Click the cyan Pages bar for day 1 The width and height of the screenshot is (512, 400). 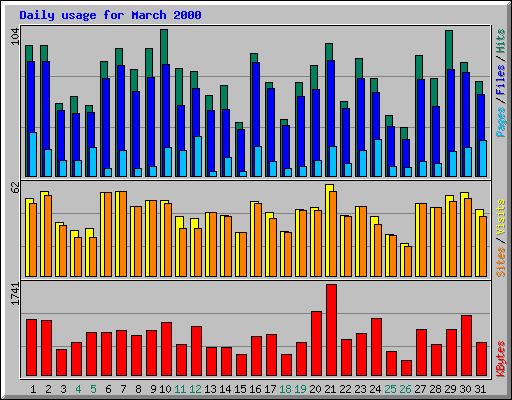tap(33, 154)
